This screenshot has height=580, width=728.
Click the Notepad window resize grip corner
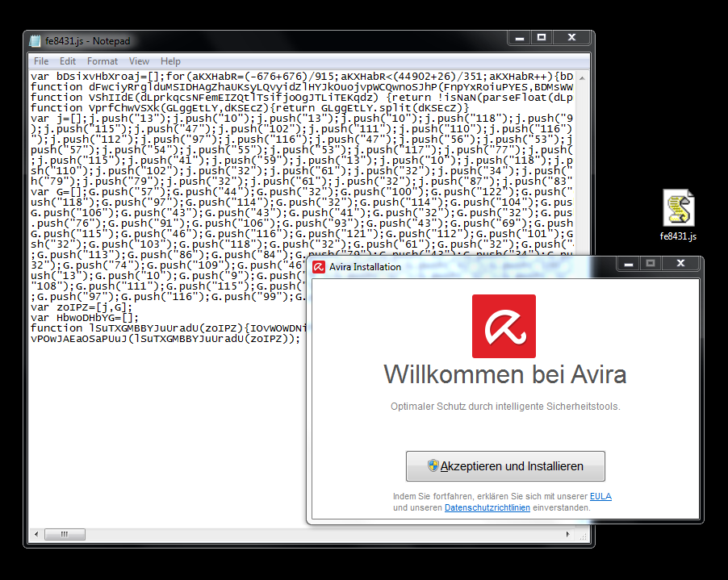pos(584,536)
